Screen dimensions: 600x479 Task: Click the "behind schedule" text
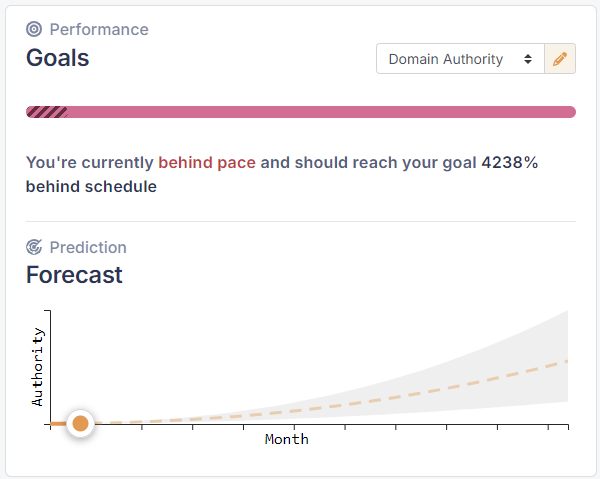click(91, 186)
